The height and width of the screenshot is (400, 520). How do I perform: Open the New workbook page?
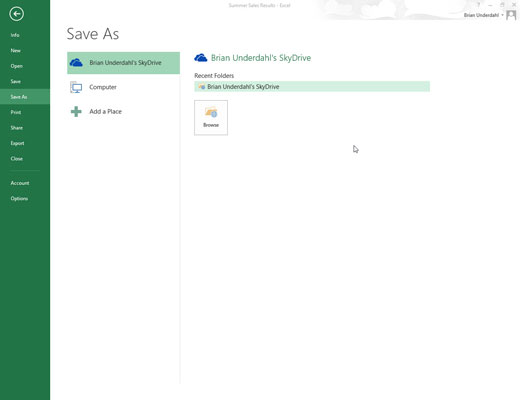click(15, 51)
